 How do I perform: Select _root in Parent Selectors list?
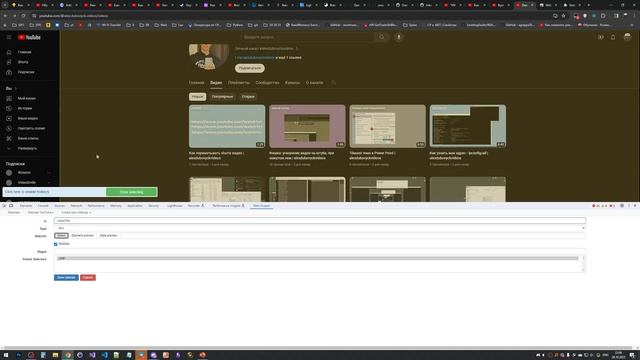point(318,258)
